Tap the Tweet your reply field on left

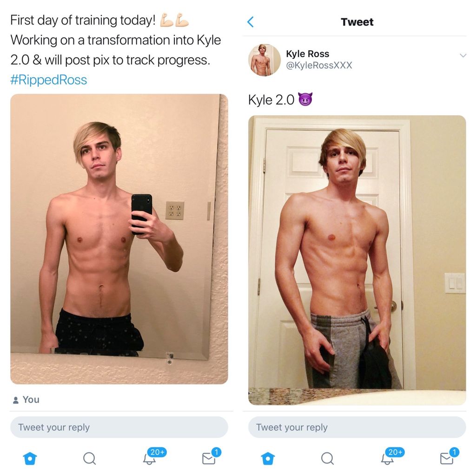[119, 427]
